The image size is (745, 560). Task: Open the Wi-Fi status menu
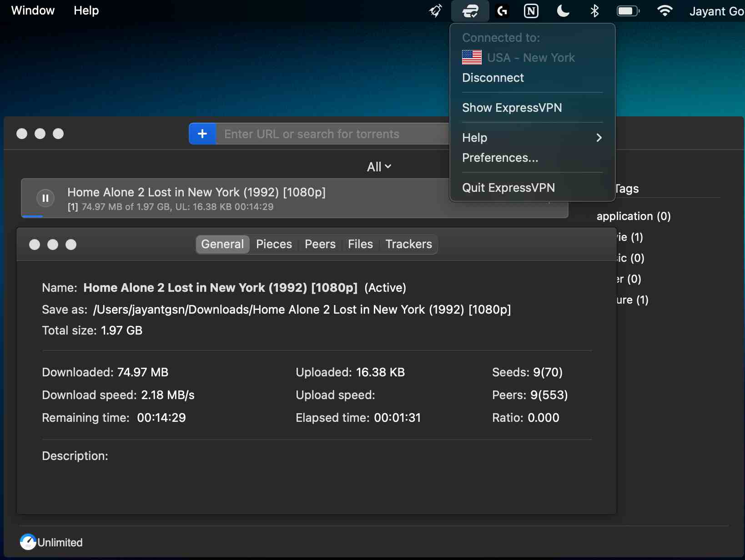pos(664,11)
